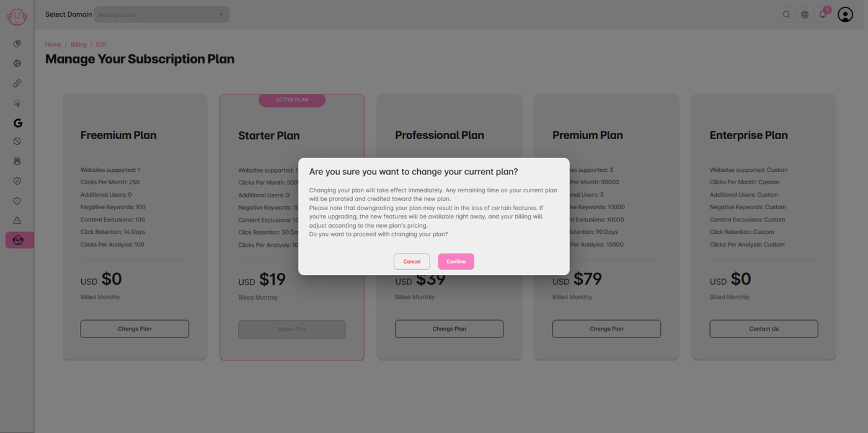This screenshot has width=868, height=433.
Task: Open the chain link icon in sidebar
Action: pyautogui.click(x=17, y=83)
